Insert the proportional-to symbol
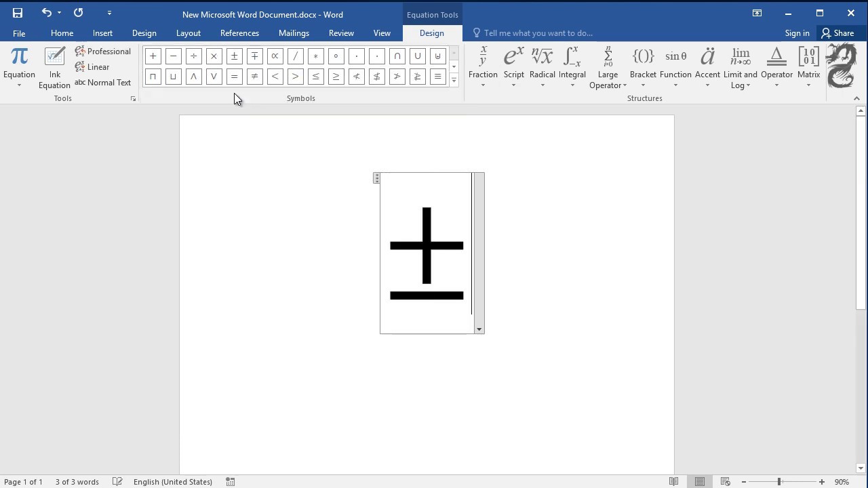Image resolution: width=868 pixels, height=488 pixels. [x=275, y=56]
